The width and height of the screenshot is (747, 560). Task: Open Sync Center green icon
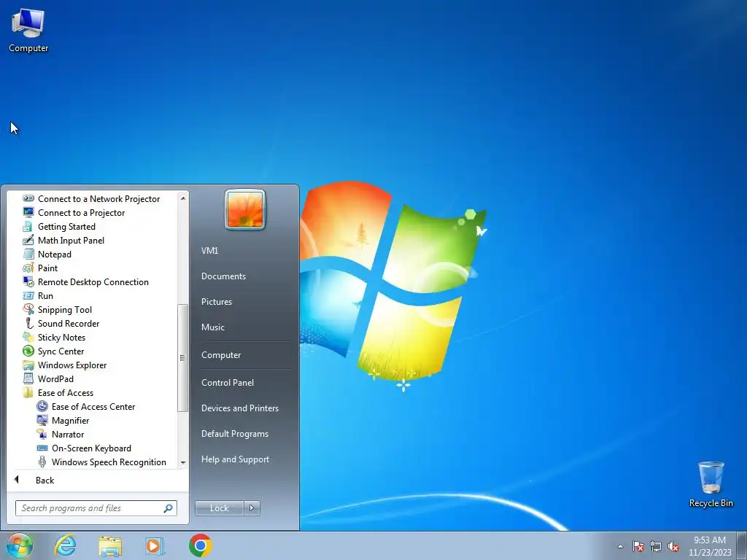(28, 351)
